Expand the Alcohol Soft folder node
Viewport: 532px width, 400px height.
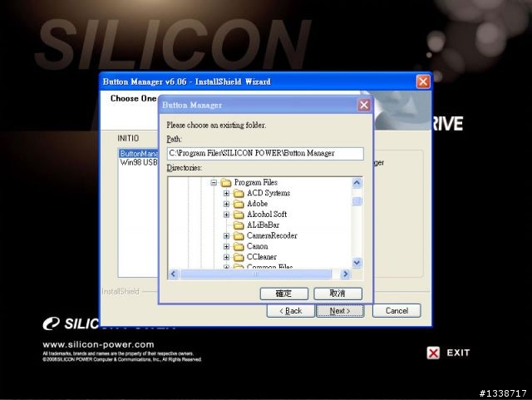(226, 215)
